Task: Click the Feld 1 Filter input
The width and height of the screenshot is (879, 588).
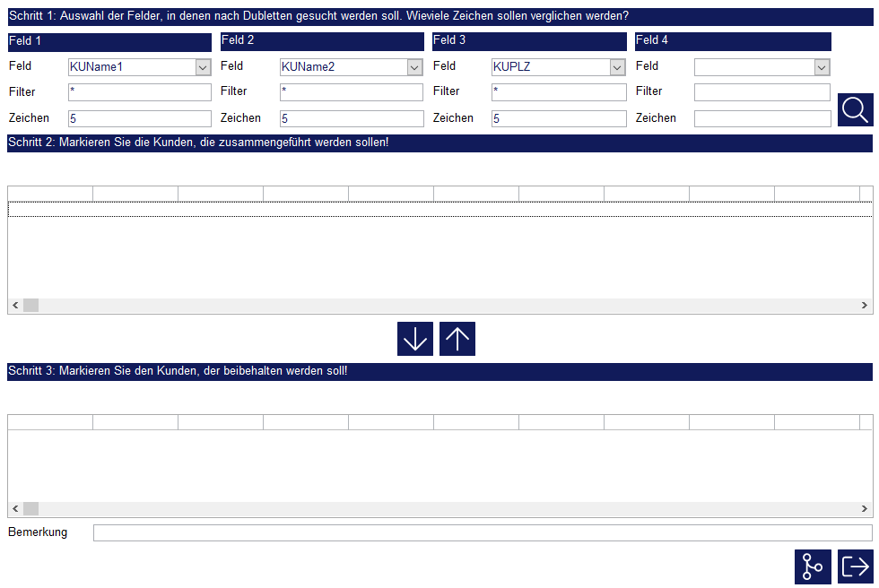Action: [139, 92]
